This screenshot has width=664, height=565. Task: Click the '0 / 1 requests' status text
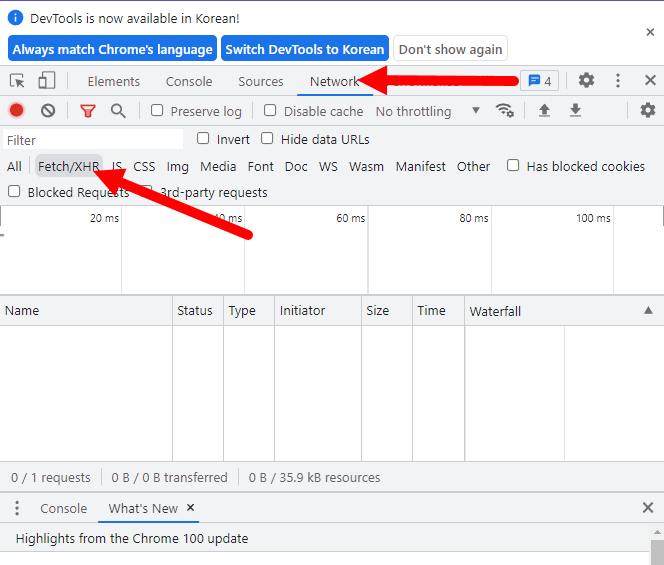pos(51,477)
